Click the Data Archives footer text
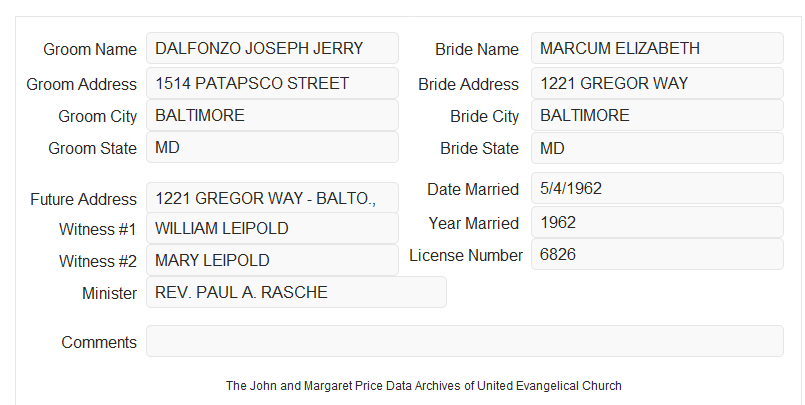The height and width of the screenshot is (405, 805). click(424, 385)
